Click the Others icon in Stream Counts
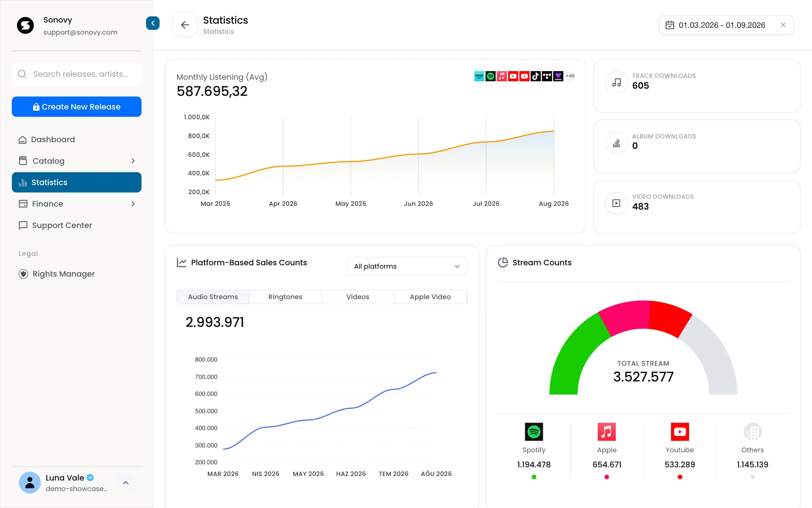The width and height of the screenshot is (812, 508). (x=753, y=432)
